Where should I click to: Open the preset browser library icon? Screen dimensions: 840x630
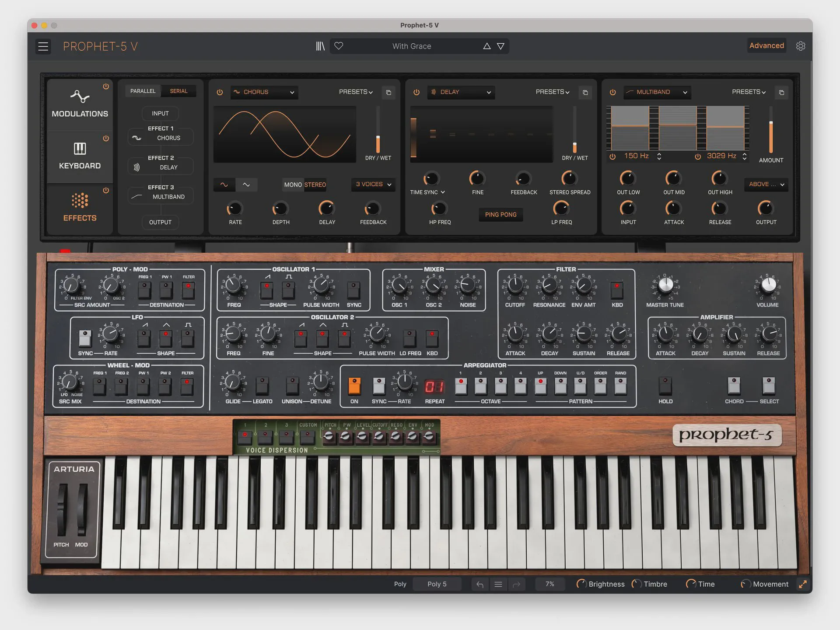tap(320, 46)
